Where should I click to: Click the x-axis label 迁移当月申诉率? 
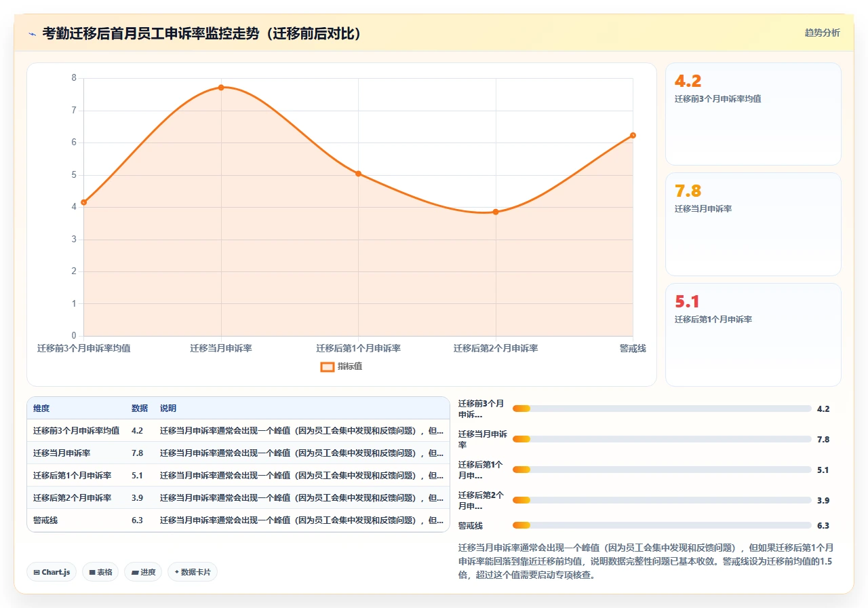pos(221,348)
